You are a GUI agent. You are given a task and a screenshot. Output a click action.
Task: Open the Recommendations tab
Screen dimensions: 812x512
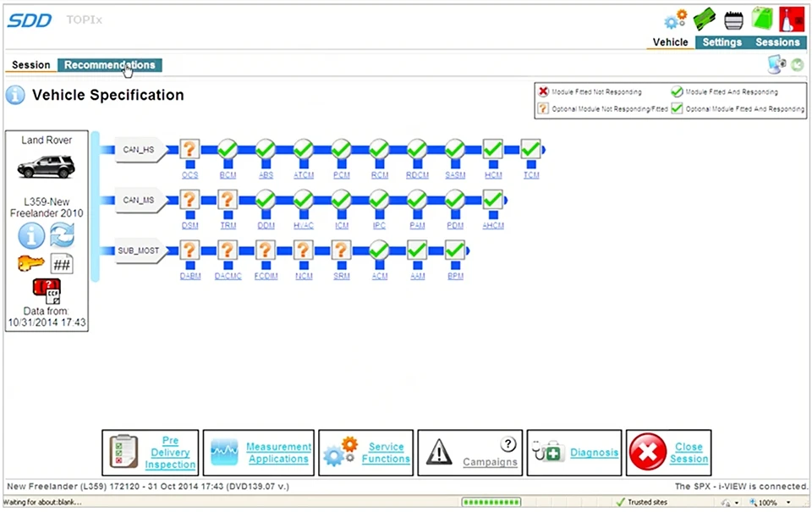(110, 65)
